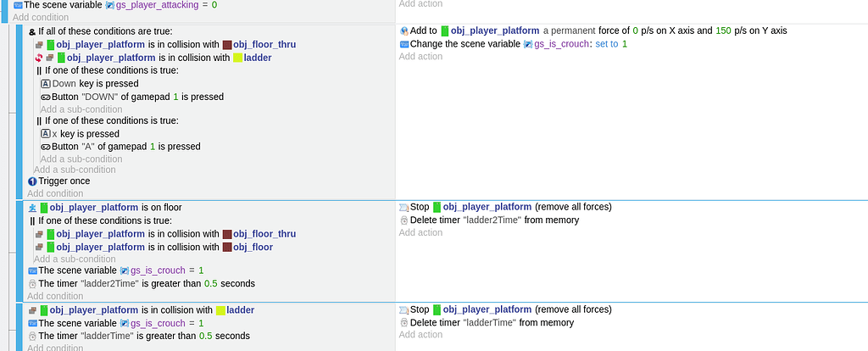Add action below Delete timer "ladder2Time"
The width and height of the screenshot is (868, 351).
[420, 232]
